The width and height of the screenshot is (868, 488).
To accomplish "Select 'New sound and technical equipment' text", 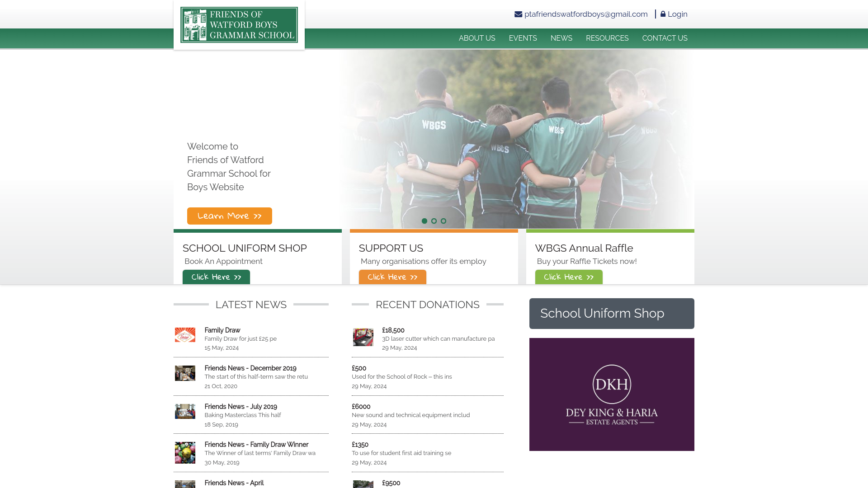I will [x=411, y=415].
